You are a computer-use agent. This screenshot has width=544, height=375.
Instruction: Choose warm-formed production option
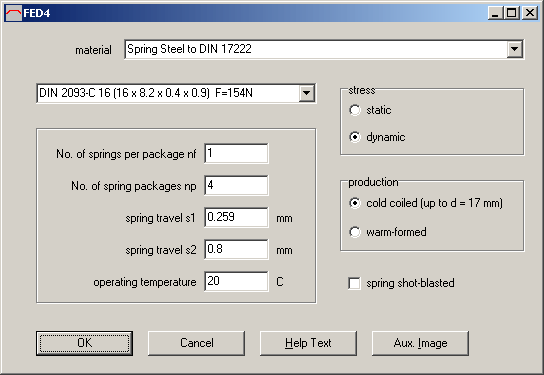click(x=355, y=232)
